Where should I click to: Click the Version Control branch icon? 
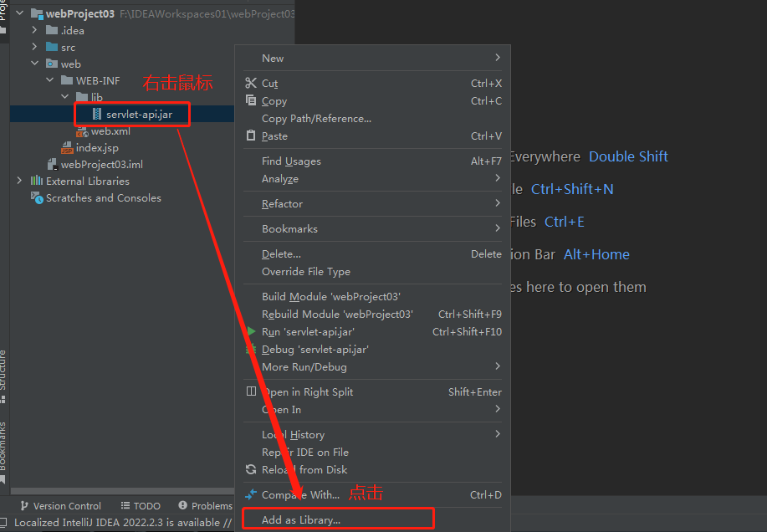point(24,505)
